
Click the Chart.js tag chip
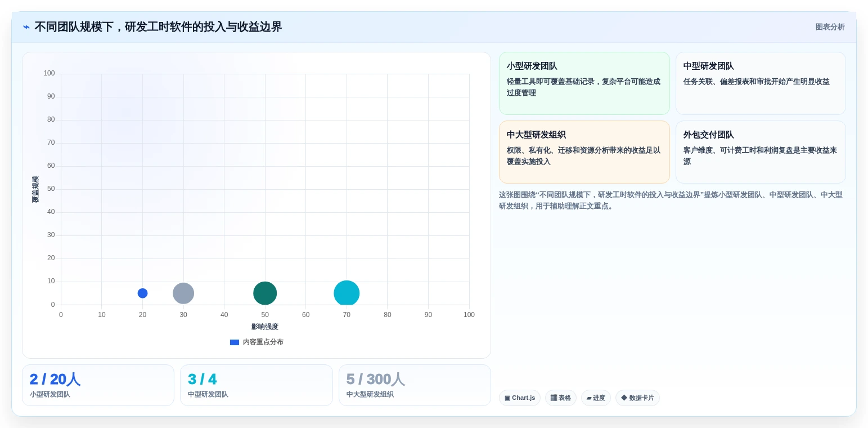[x=520, y=398]
